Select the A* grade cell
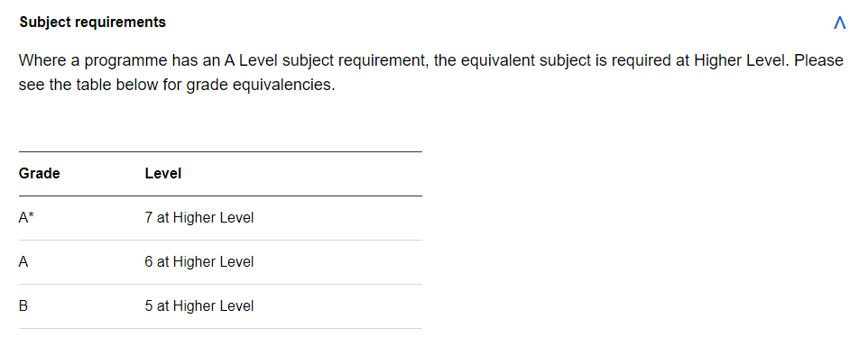 [x=27, y=218]
